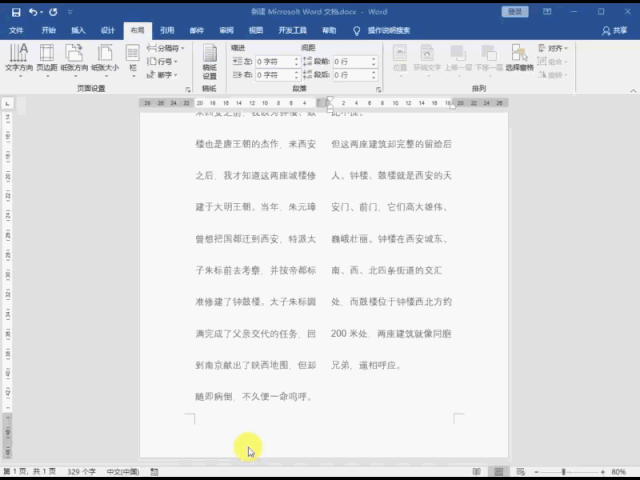The height and width of the screenshot is (480, 640).
Task: Click the indent marker on horizontal ruler
Action: pos(330,104)
